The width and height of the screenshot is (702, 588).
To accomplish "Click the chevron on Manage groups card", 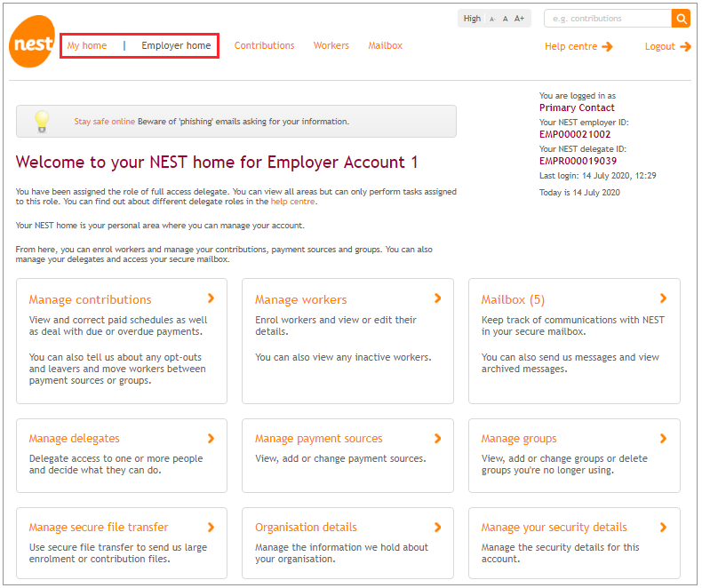I will tap(664, 439).
